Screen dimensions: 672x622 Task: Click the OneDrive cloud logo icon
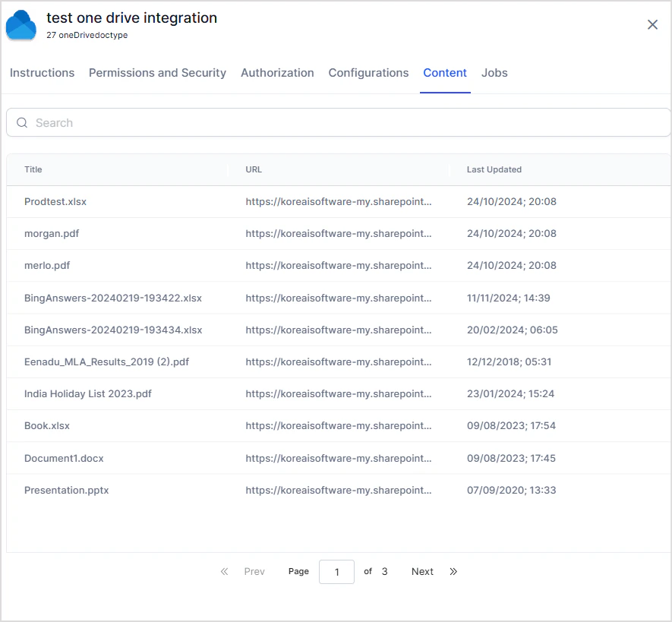21,25
